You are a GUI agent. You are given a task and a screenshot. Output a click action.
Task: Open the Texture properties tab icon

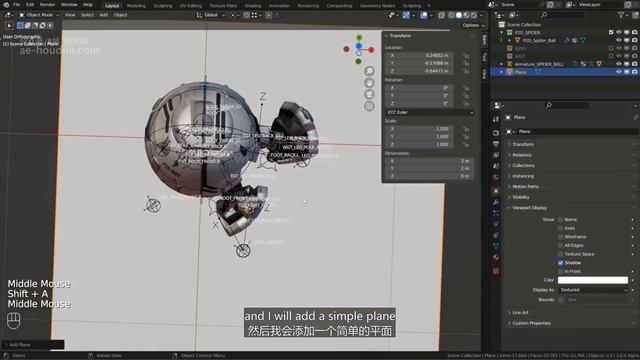tap(496, 271)
